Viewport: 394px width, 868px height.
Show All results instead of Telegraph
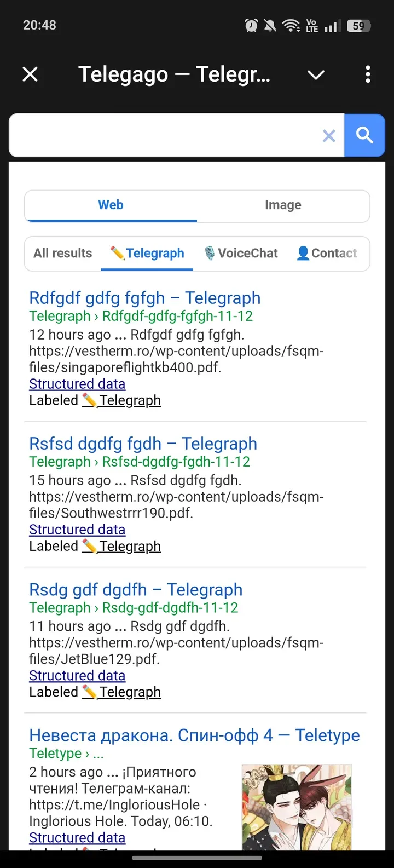tap(62, 253)
